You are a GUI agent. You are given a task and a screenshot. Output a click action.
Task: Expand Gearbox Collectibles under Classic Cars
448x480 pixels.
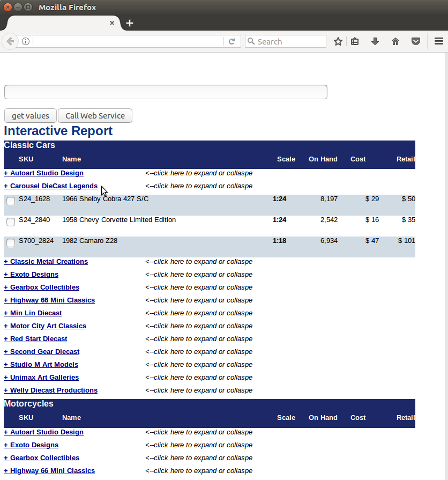click(42, 287)
